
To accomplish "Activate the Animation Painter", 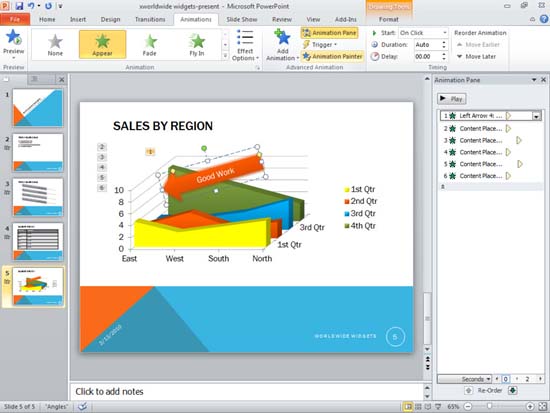I will click(x=333, y=56).
